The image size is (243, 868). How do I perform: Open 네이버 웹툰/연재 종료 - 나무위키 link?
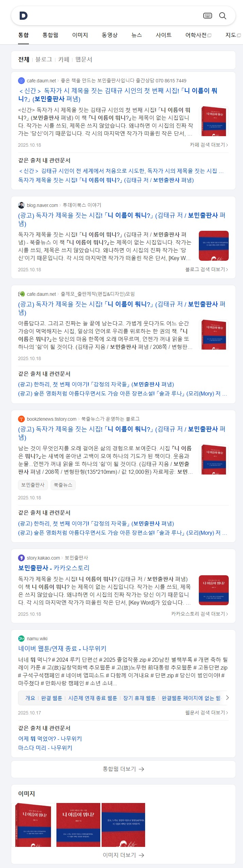point(62,648)
